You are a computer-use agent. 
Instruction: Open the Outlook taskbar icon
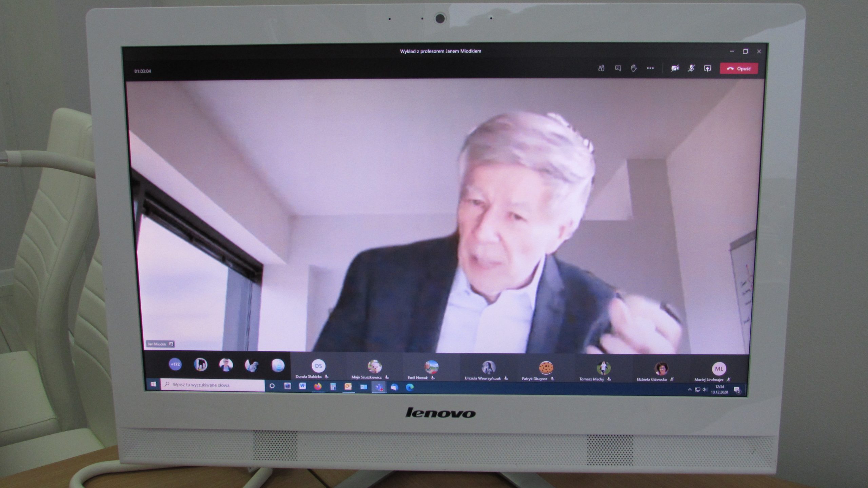click(x=348, y=387)
